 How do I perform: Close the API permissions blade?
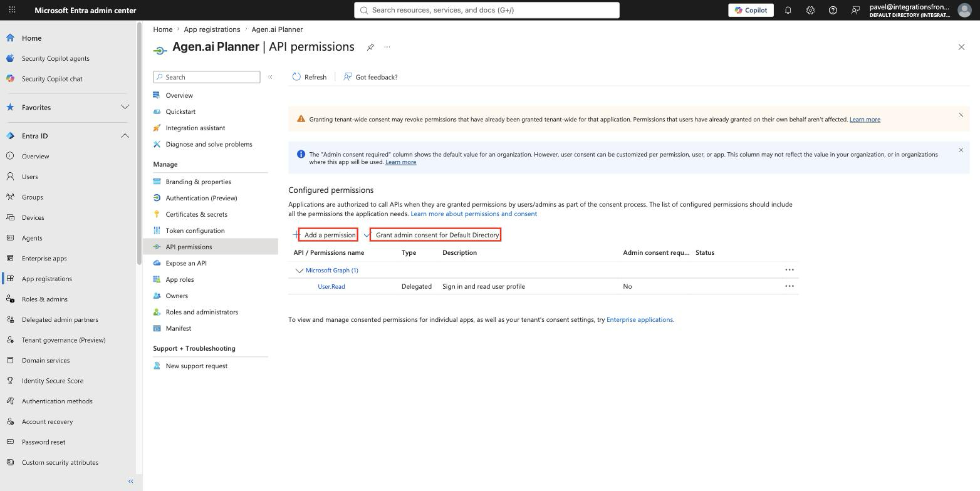coord(961,47)
